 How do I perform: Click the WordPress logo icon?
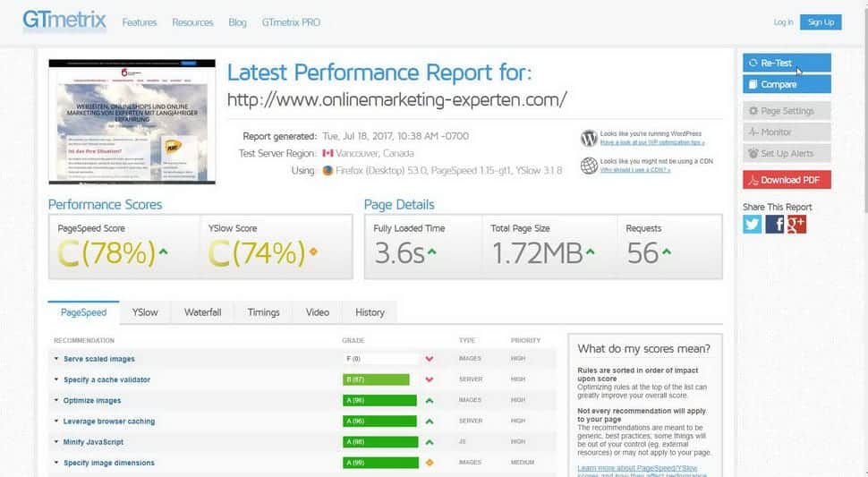point(589,138)
